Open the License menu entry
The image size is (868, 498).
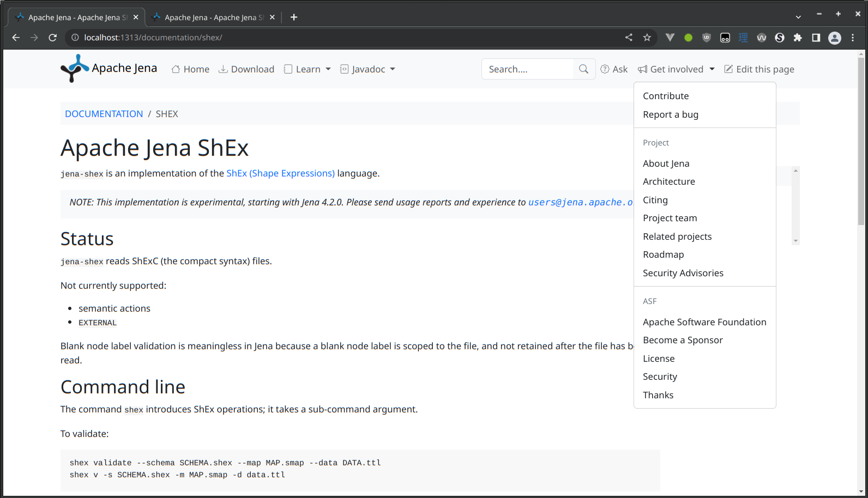point(705,359)
